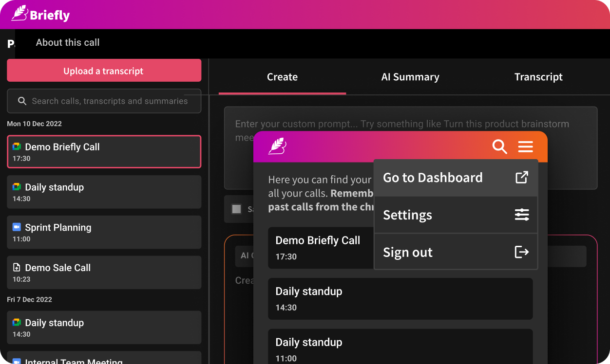Click the custom prompt text area
610x364 pixels.
coord(411,148)
